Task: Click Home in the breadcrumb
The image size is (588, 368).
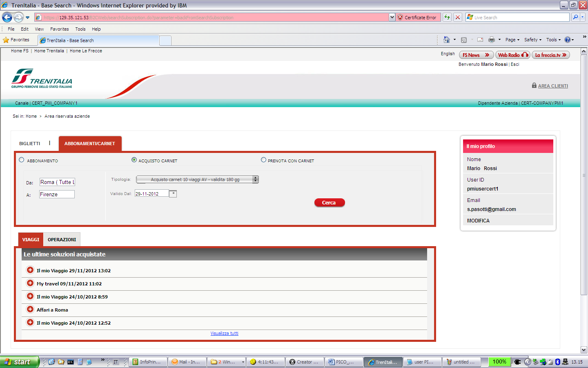Action: point(31,116)
